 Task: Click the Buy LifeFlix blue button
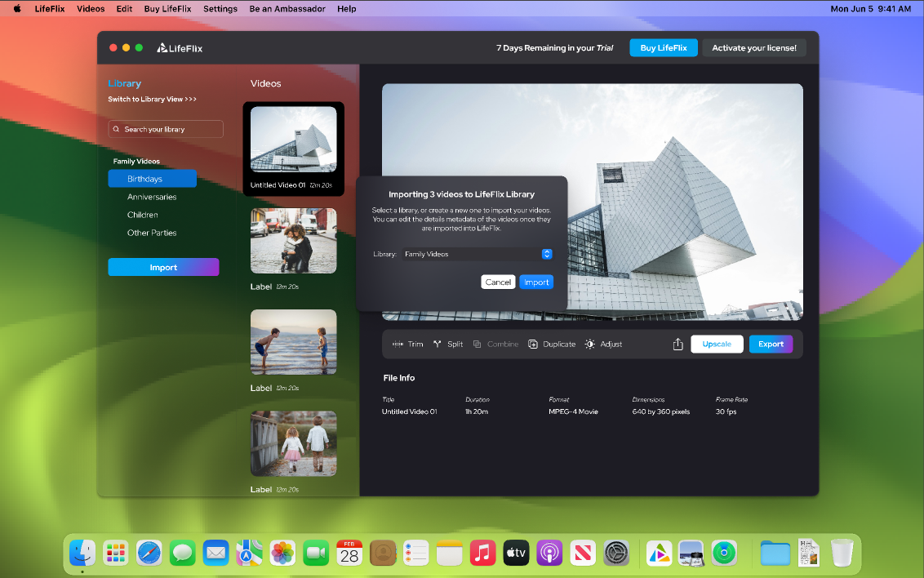tap(664, 47)
